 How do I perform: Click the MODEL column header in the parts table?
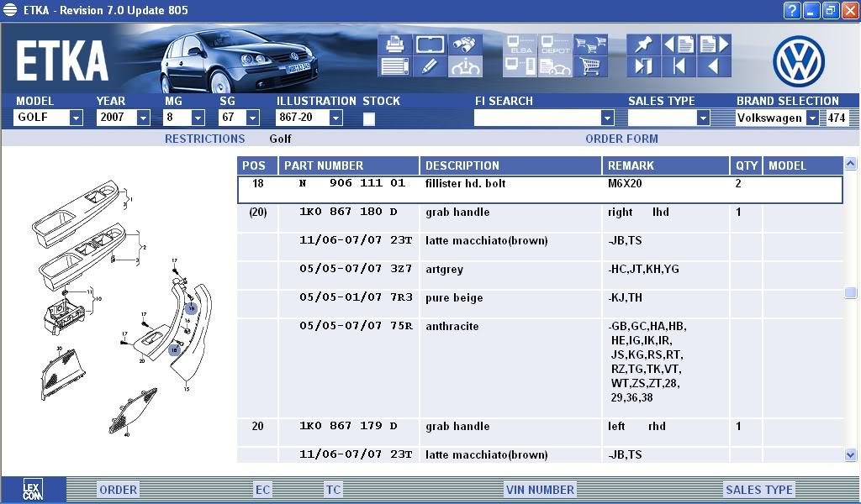(x=803, y=165)
